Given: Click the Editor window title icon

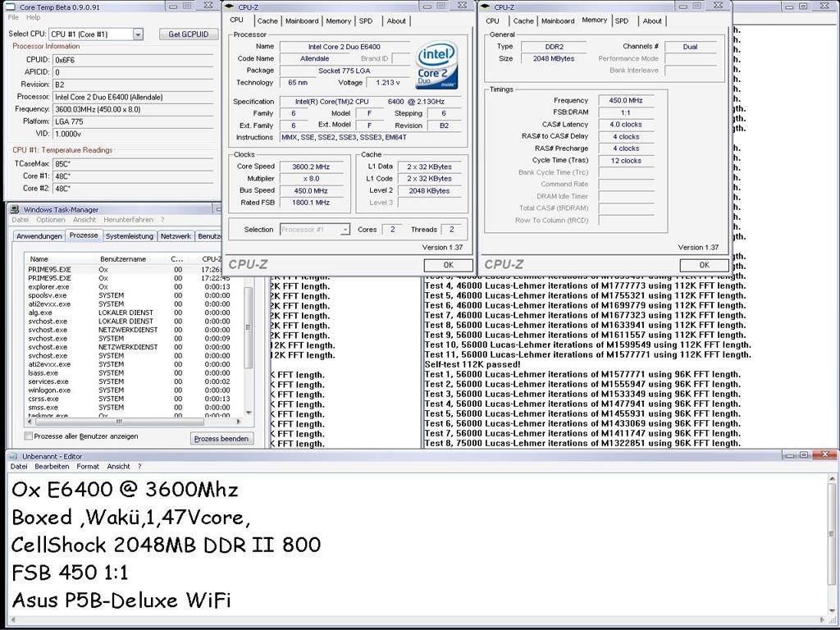Looking at the screenshot, I should click(14, 456).
